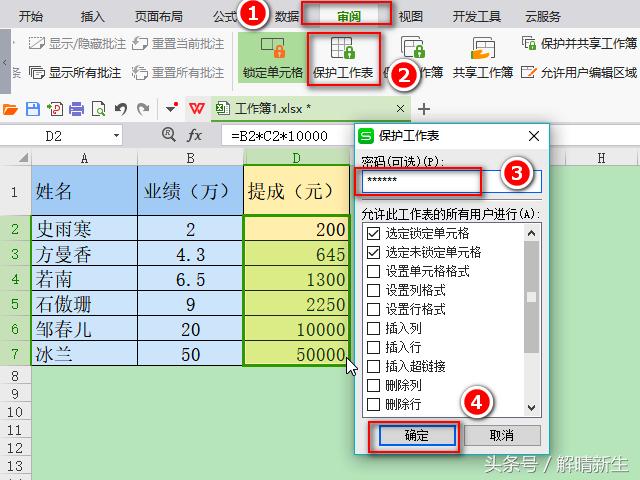Click cell containing 10000

tap(296, 329)
